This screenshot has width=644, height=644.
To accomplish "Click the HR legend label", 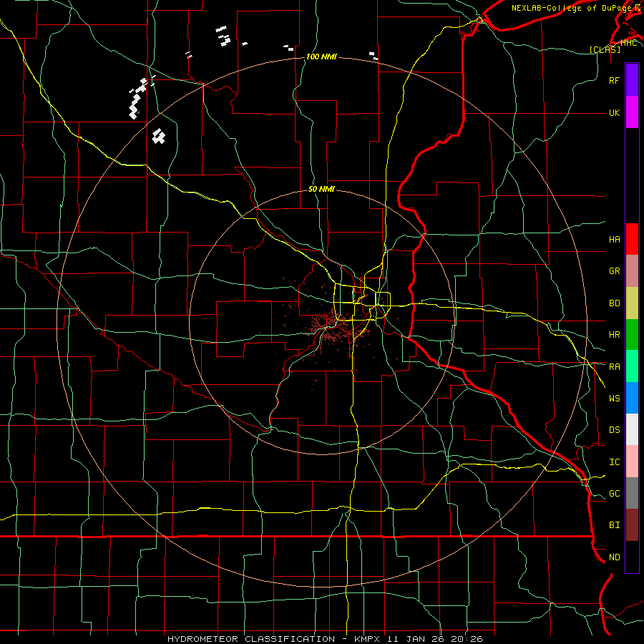I will tap(614, 335).
